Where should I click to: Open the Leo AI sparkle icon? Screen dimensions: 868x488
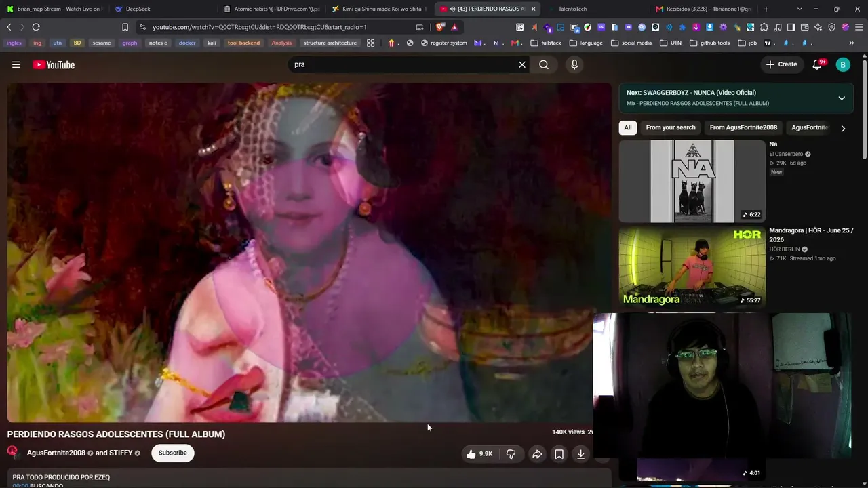tap(818, 27)
